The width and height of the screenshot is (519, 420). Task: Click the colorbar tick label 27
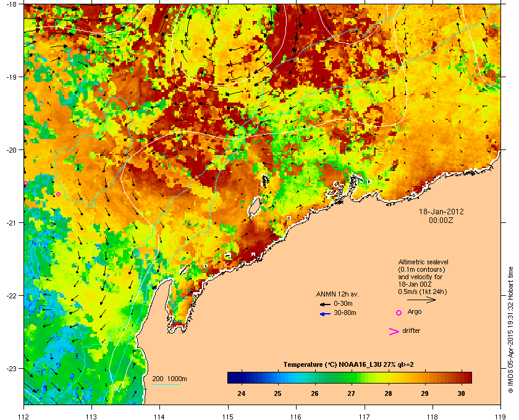click(x=351, y=393)
